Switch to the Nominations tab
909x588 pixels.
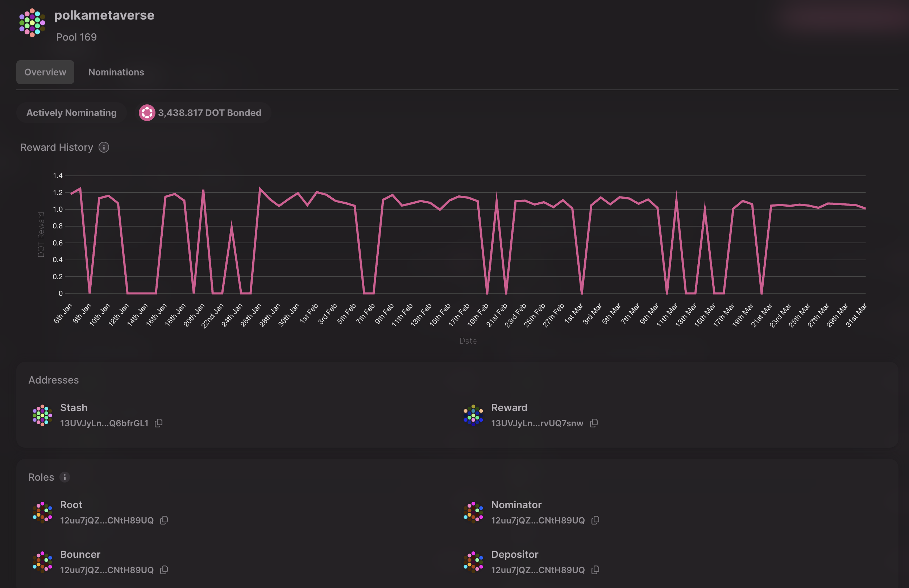coord(116,72)
